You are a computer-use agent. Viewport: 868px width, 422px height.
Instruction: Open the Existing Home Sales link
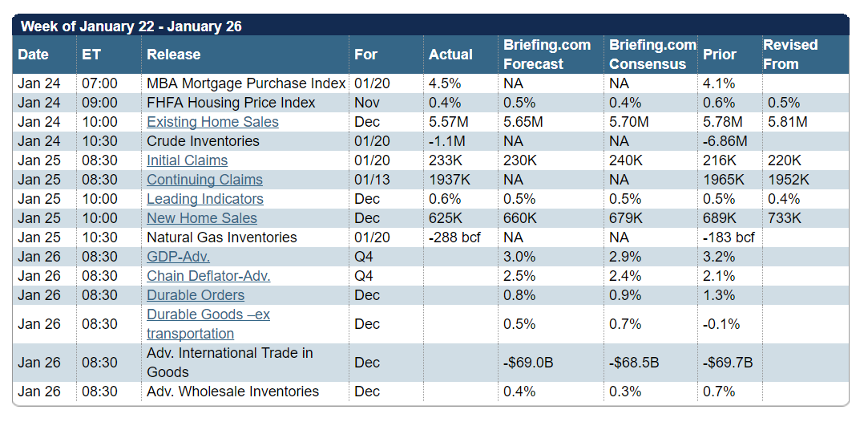click(212, 122)
